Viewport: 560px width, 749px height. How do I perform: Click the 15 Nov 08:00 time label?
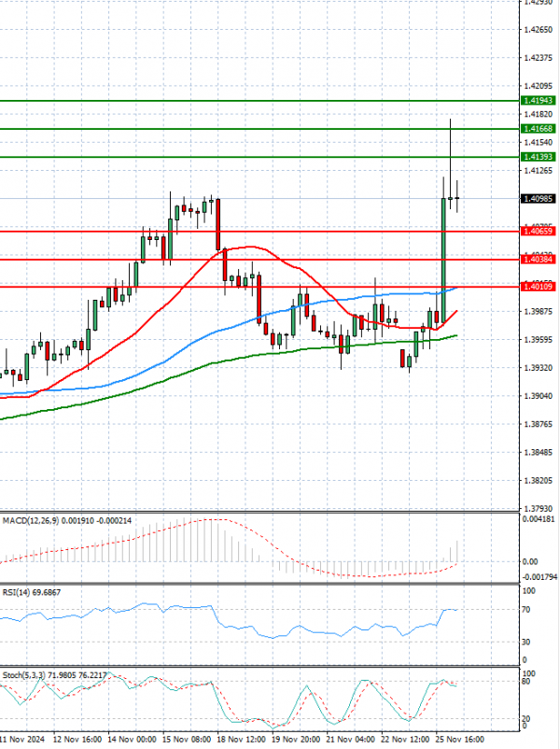click(x=188, y=740)
